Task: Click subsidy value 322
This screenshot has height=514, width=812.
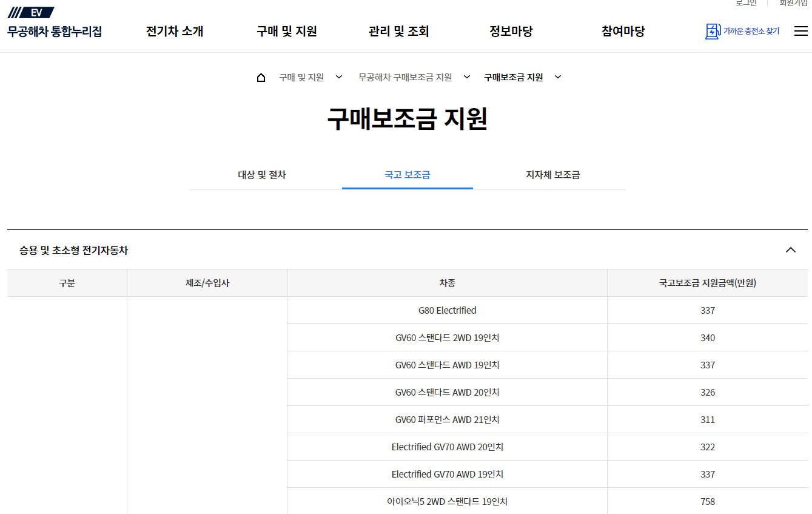Action: 708,447
